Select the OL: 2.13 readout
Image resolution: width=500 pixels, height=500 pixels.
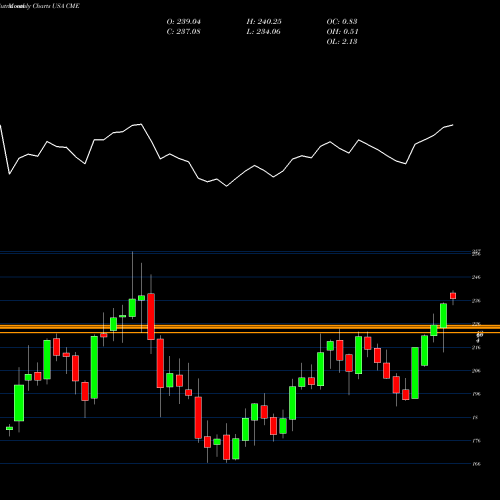tap(342, 42)
